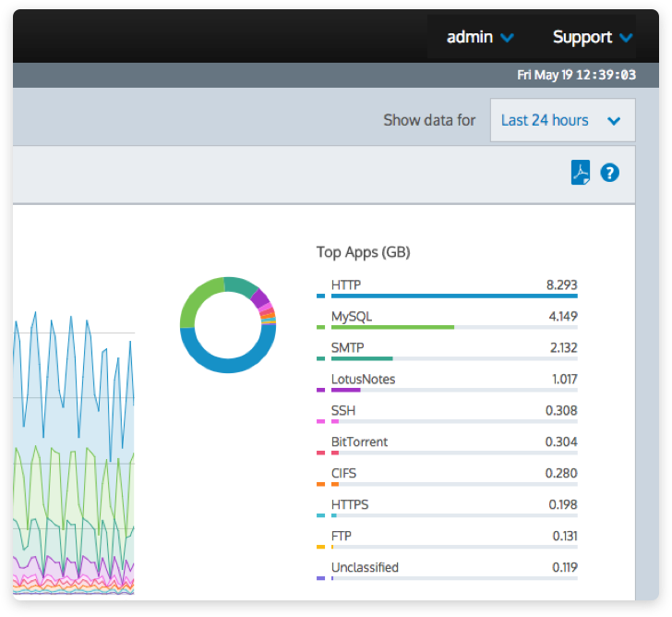Screen dimensions: 672x617
Task: Click the SSH app label
Action: (343, 410)
